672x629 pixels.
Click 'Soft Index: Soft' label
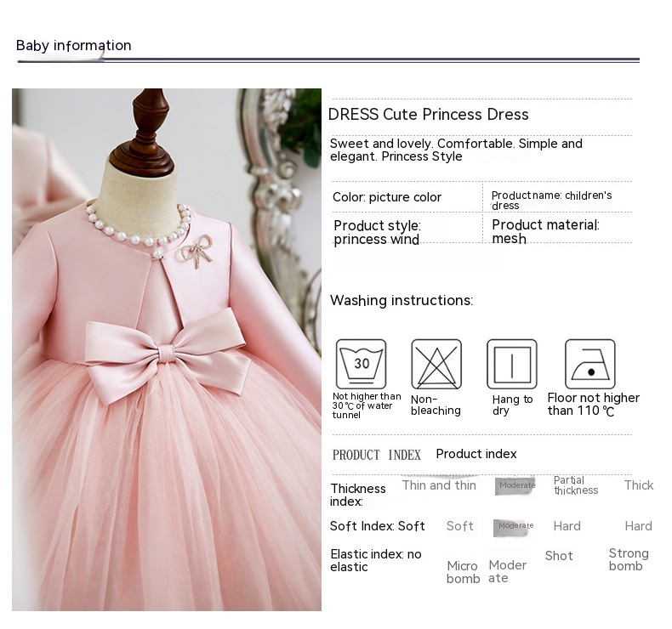(x=377, y=526)
